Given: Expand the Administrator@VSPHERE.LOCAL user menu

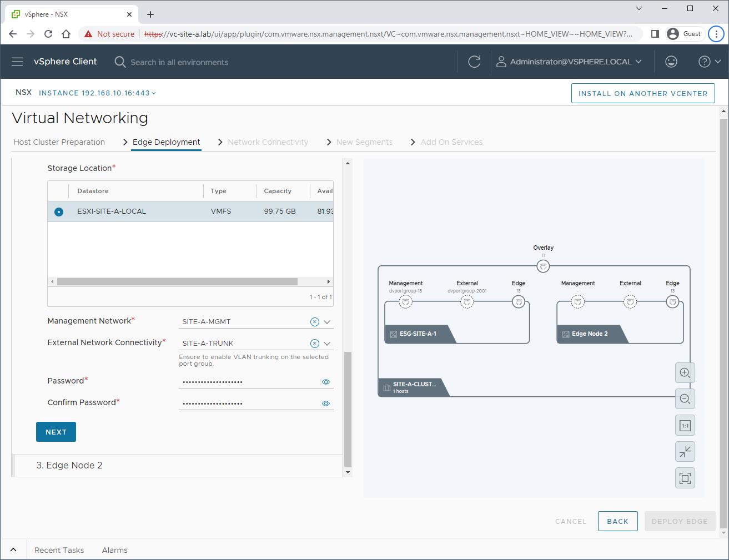Looking at the screenshot, I should 569,62.
